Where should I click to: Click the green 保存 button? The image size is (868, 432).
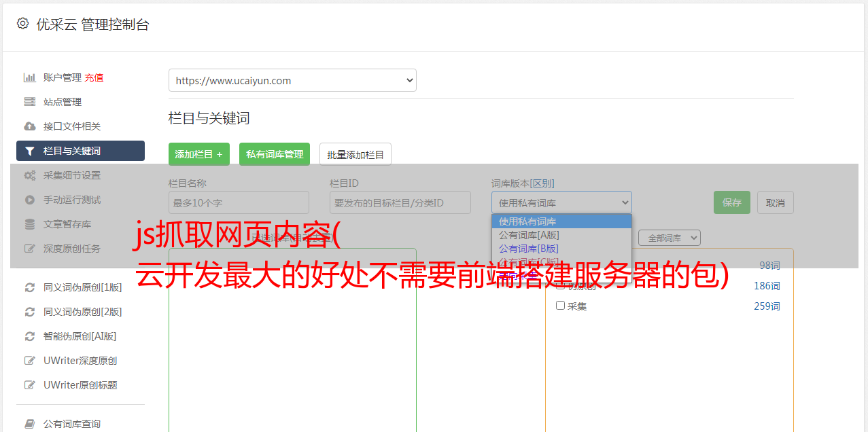pos(732,202)
